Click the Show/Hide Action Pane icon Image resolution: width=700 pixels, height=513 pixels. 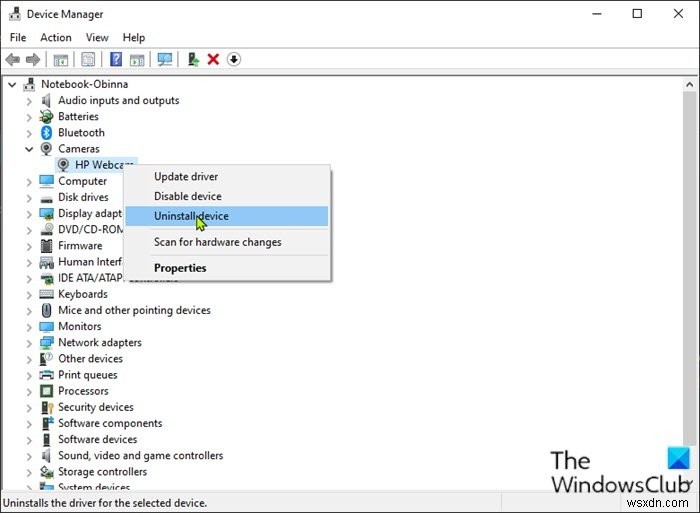click(x=137, y=59)
